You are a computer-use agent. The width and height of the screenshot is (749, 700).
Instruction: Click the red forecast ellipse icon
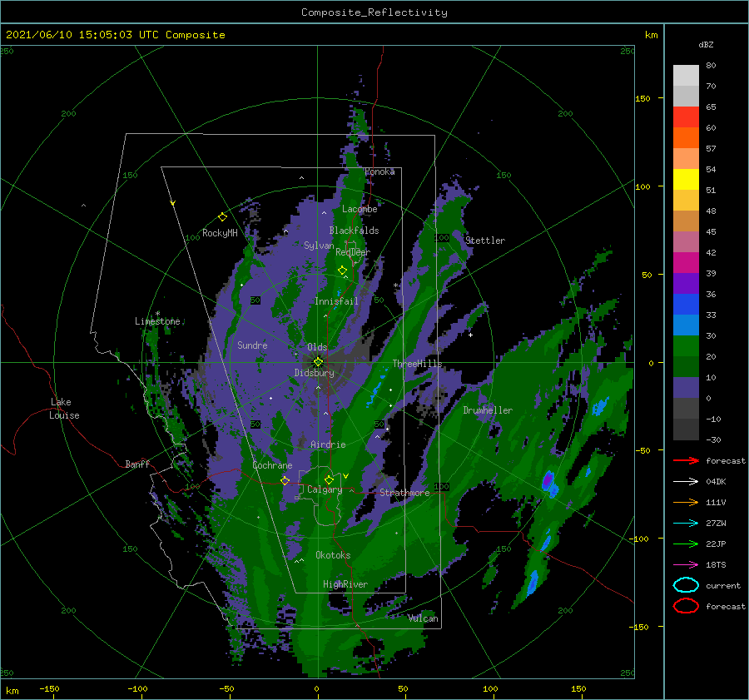coord(686,606)
